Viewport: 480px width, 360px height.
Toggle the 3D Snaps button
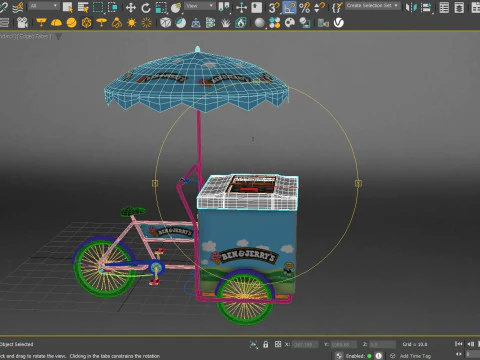[x=274, y=7]
